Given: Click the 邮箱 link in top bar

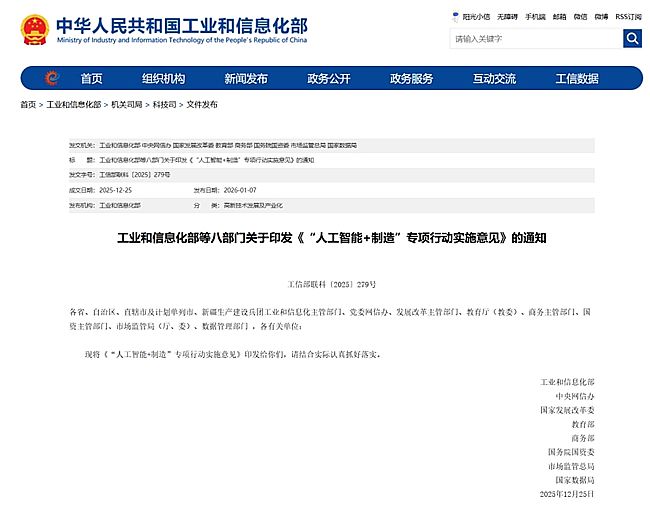Looking at the screenshot, I should (x=559, y=17).
